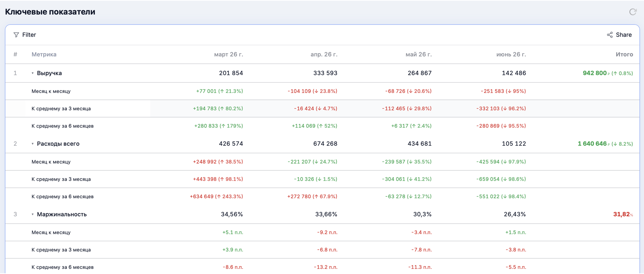Click the март 26 г. column header
Viewport: 644px width, 274px height.
(229, 54)
